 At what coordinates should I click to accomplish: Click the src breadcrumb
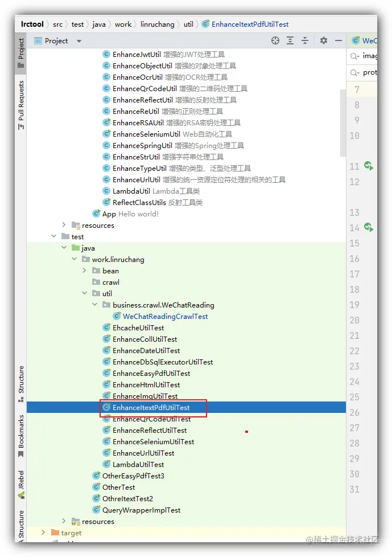tap(58, 24)
